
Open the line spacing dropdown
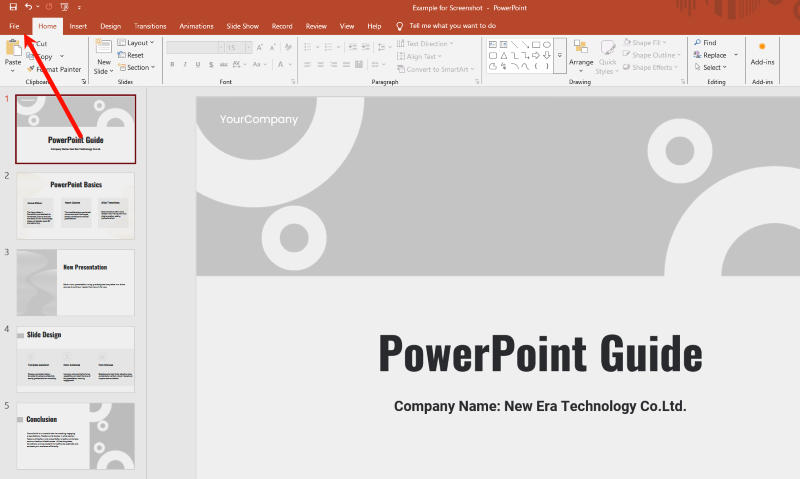click(384, 47)
